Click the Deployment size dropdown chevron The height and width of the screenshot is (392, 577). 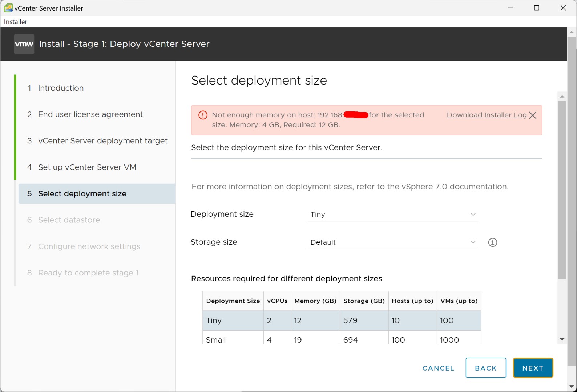473,215
